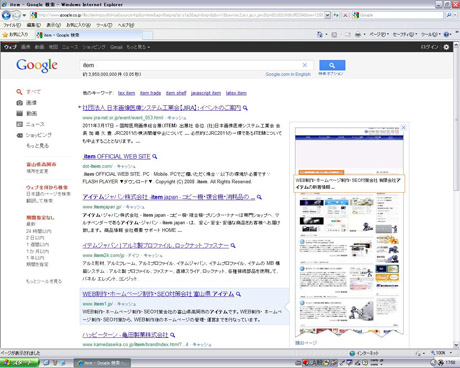Click the Windows Start button

(x=19, y=363)
